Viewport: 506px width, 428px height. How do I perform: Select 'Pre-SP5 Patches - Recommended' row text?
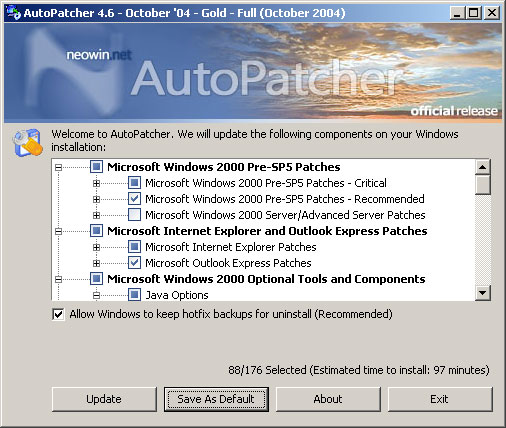click(285, 199)
